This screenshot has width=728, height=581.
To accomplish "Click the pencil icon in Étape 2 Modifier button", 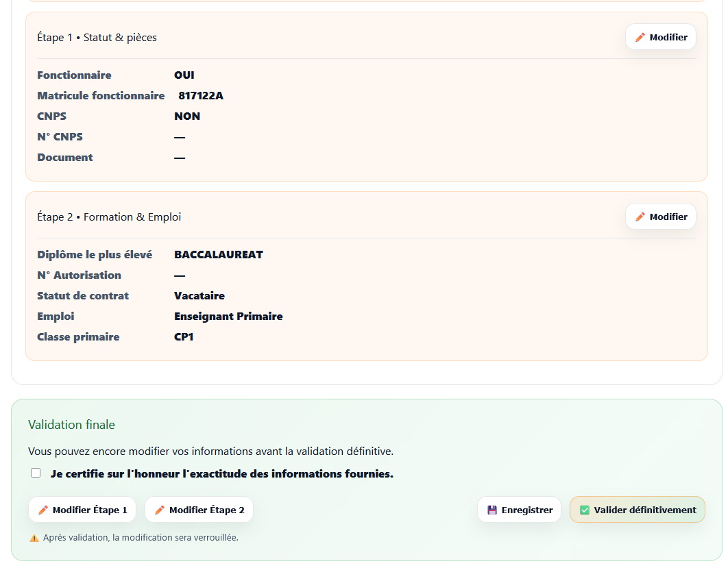I will click(640, 217).
